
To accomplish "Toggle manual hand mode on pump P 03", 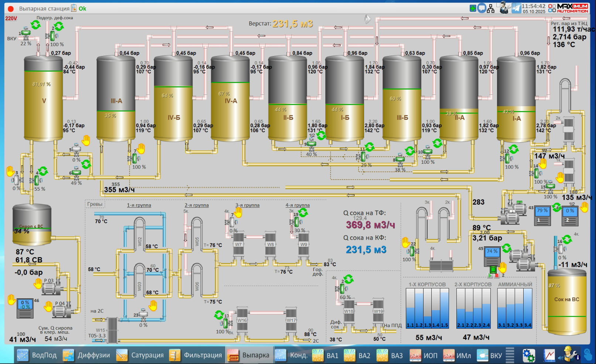I will click(x=38, y=283).
